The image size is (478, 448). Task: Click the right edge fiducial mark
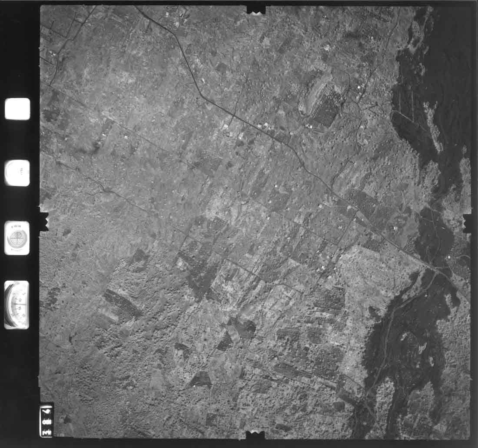click(x=467, y=222)
